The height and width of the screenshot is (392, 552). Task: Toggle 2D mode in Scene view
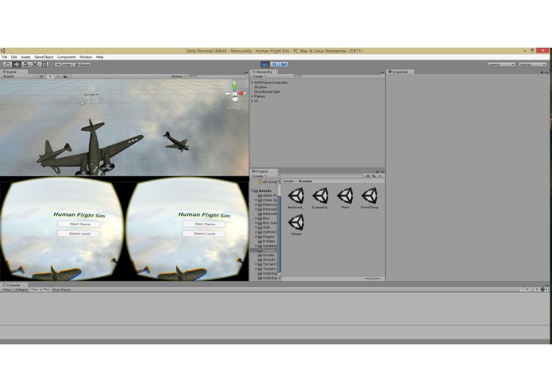(41, 76)
